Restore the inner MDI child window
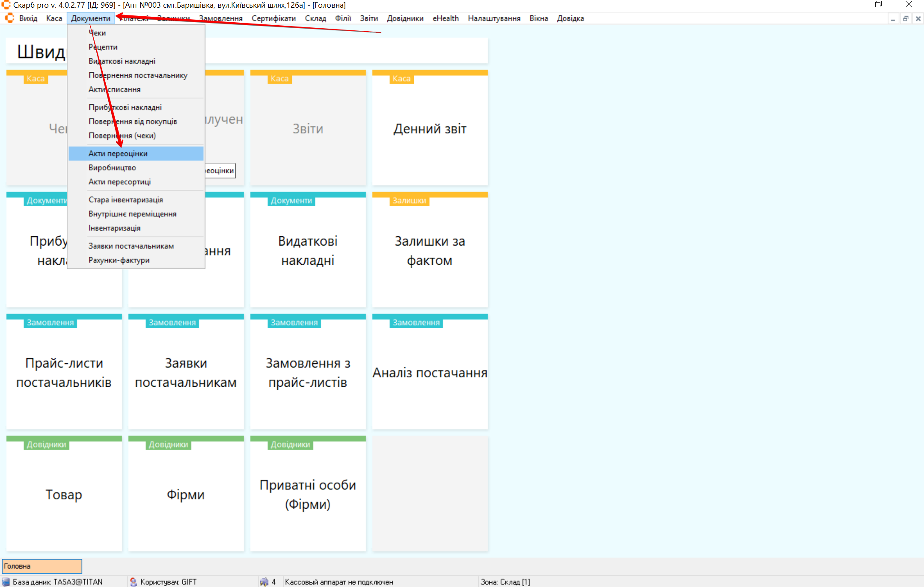 click(906, 19)
